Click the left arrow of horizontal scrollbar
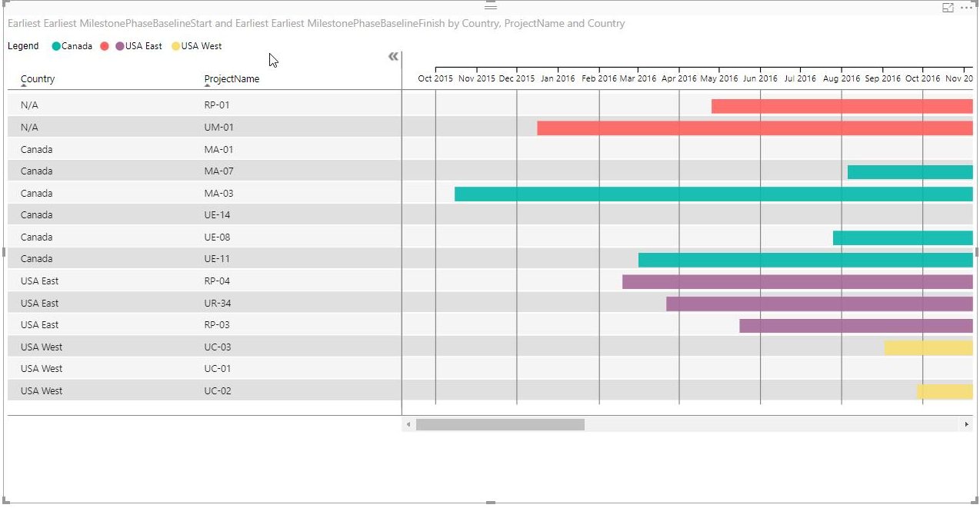This screenshot has height=508, width=980. point(408,424)
